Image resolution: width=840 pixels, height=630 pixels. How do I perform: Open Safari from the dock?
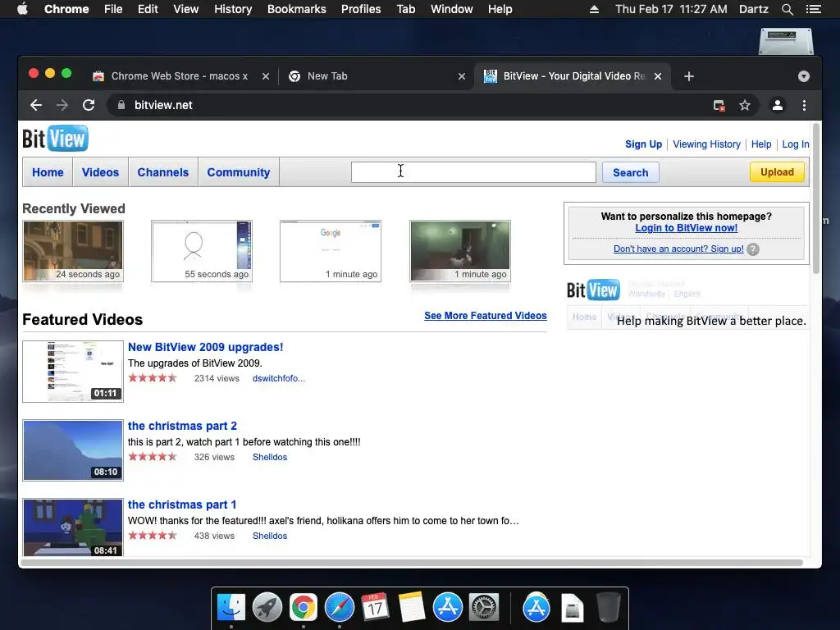[x=339, y=608]
